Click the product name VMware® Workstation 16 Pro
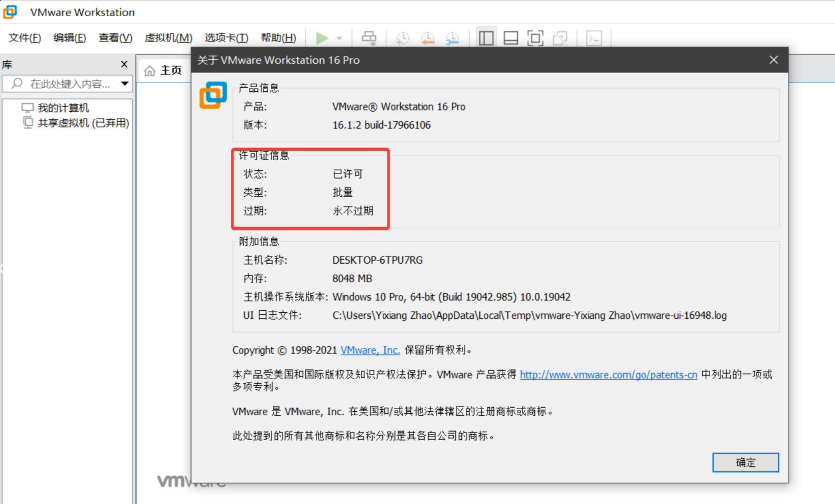 (399, 106)
